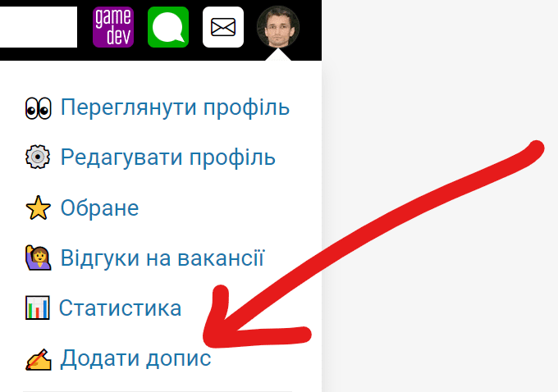Open the Обране favorites link
Viewport: 558px width, 392px height.
point(99,207)
